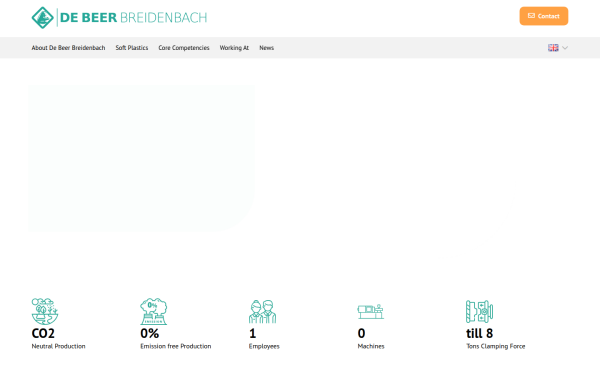Click the Machines label
The width and height of the screenshot is (600, 375).
(371, 346)
